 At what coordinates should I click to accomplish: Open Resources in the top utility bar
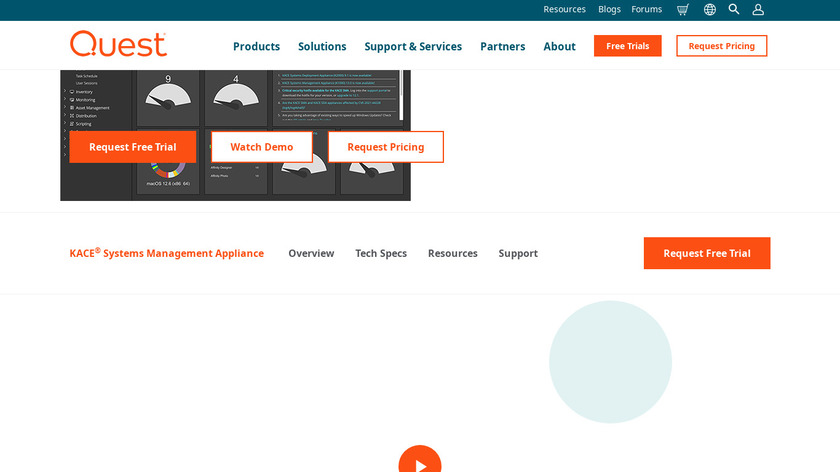[564, 9]
